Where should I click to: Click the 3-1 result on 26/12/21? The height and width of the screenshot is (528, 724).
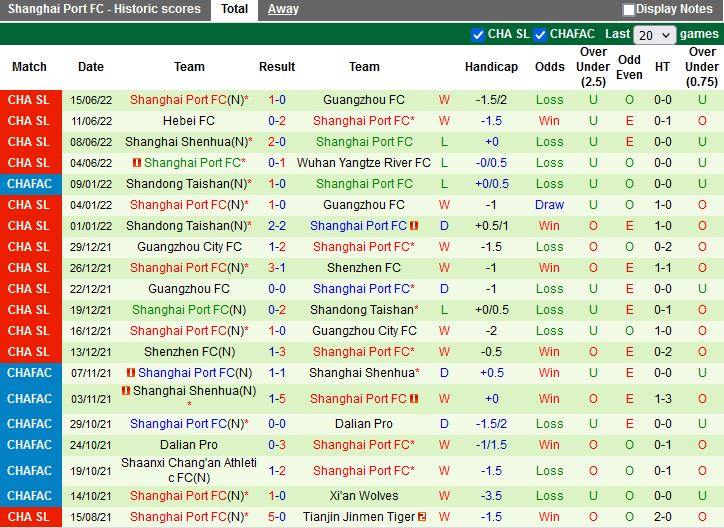point(277,268)
